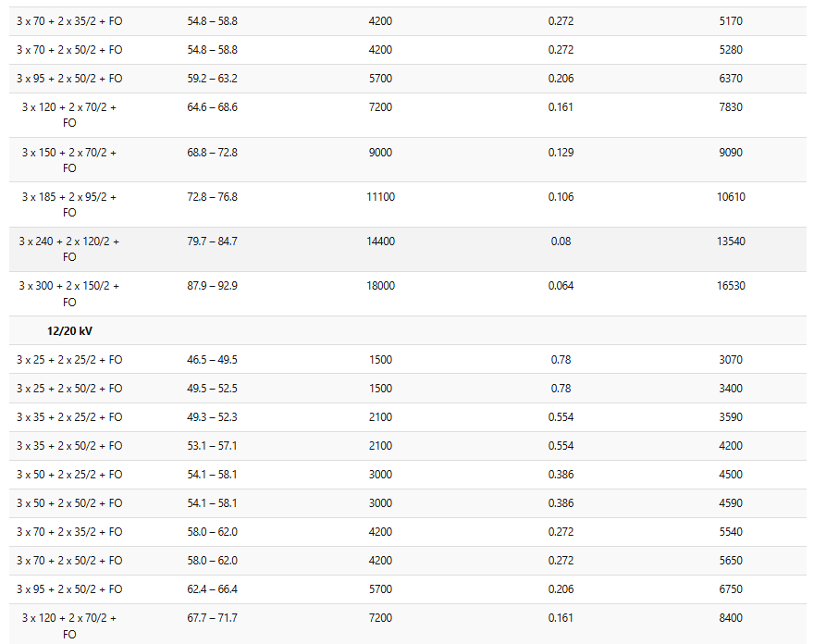Select the diameter 59.2 – 63.2

(x=213, y=79)
